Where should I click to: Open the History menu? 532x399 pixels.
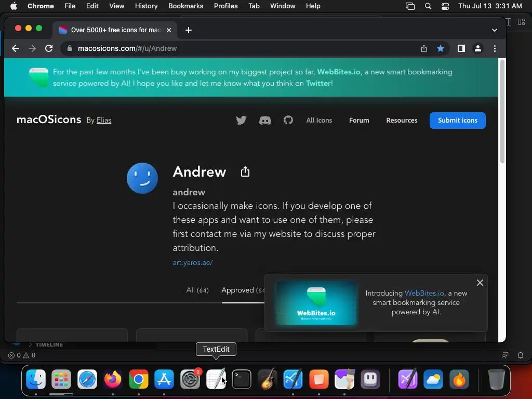[146, 6]
